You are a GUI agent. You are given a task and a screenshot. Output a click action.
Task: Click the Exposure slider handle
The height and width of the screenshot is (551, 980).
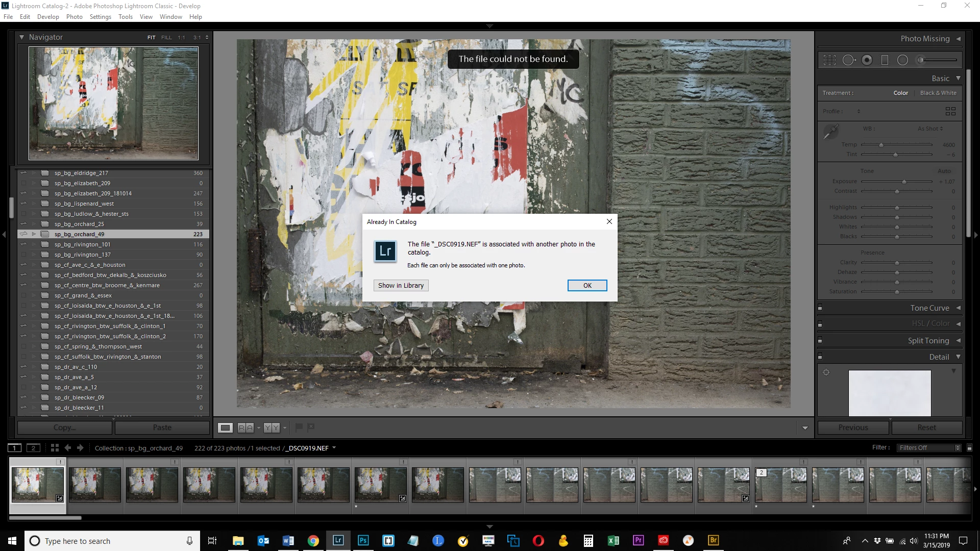[x=904, y=182]
